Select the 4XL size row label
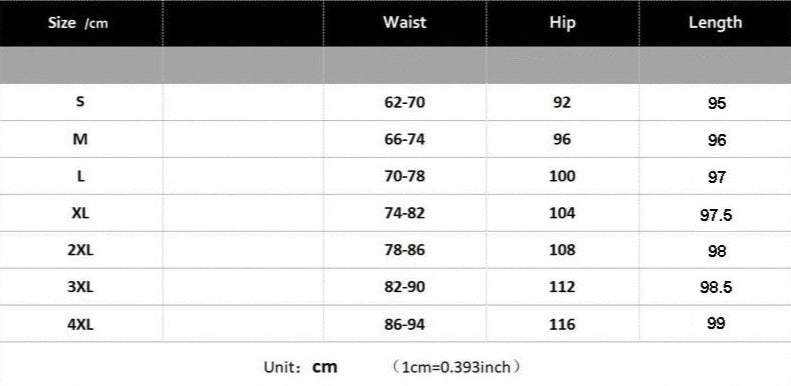 click(80, 323)
